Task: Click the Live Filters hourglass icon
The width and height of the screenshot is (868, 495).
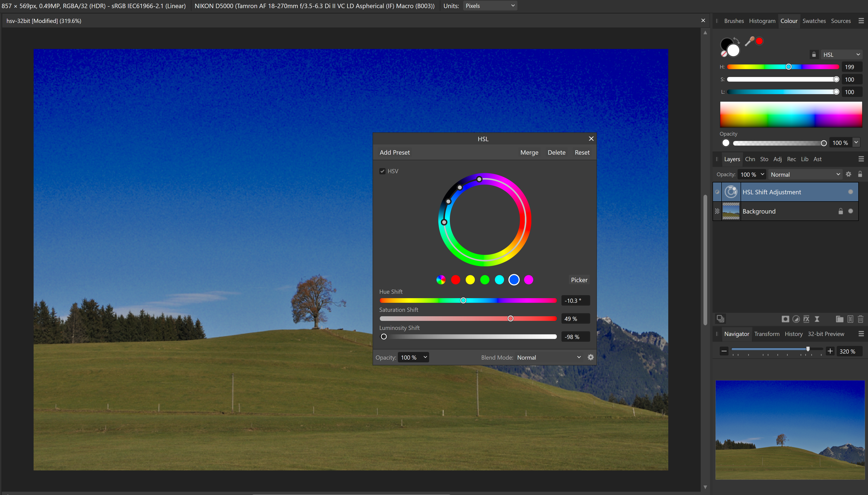Action: coord(817,319)
